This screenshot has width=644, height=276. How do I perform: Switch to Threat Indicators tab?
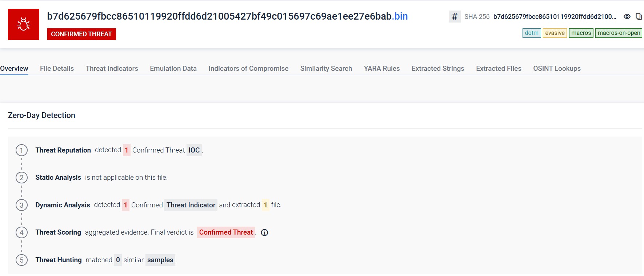[112, 69]
